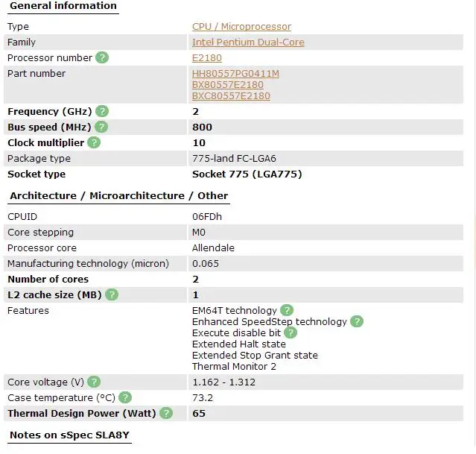Open help icon for Bus speed (MHz)
The height and width of the screenshot is (454, 476).
tap(101, 127)
